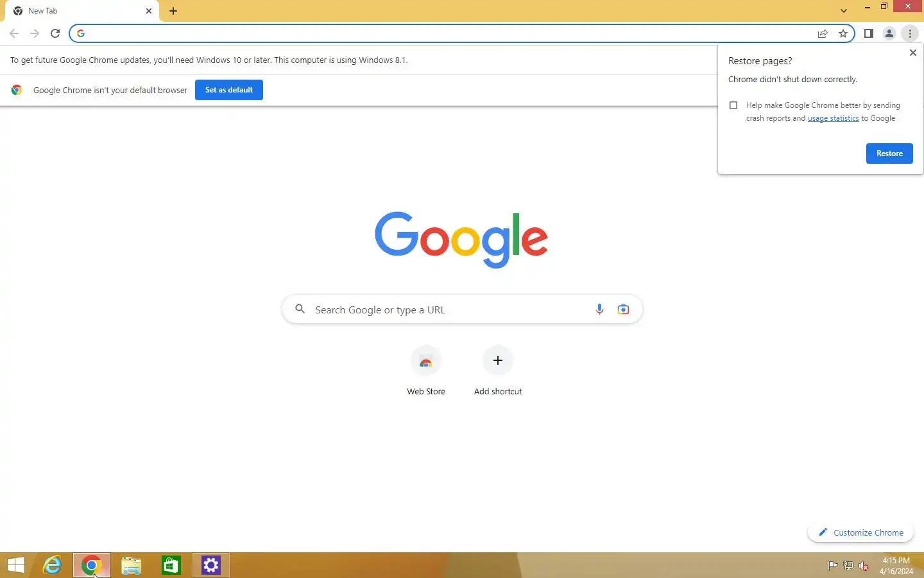Open the side panel
This screenshot has height=578, width=924.
869,33
